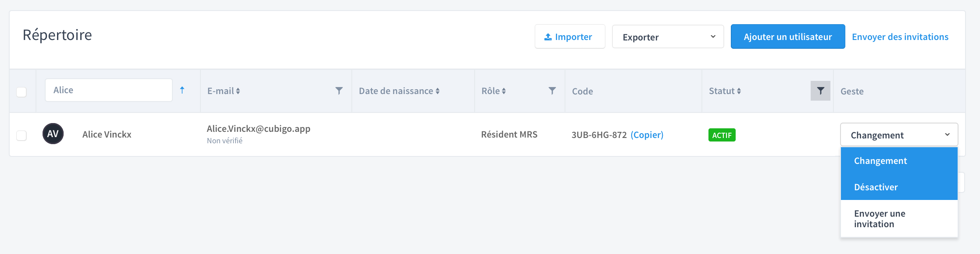Screen dimensions: 980x254
Task: Open the Envoyer des invitations link
Action: pyautogui.click(x=900, y=37)
